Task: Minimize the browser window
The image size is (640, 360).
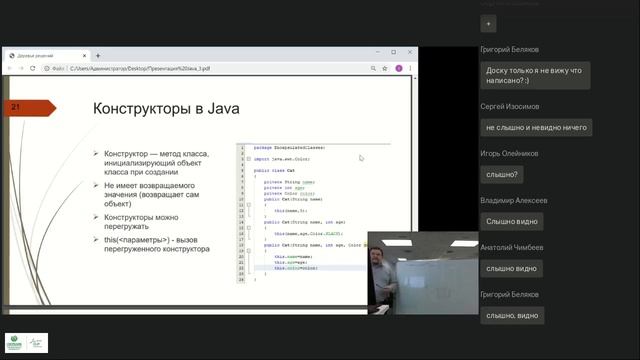Action: pyautogui.click(x=378, y=52)
